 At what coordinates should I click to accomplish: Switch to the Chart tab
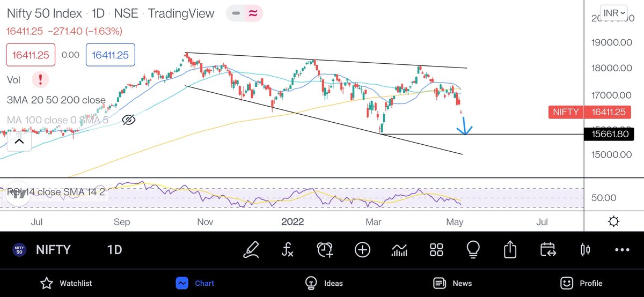pyautogui.click(x=195, y=283)
